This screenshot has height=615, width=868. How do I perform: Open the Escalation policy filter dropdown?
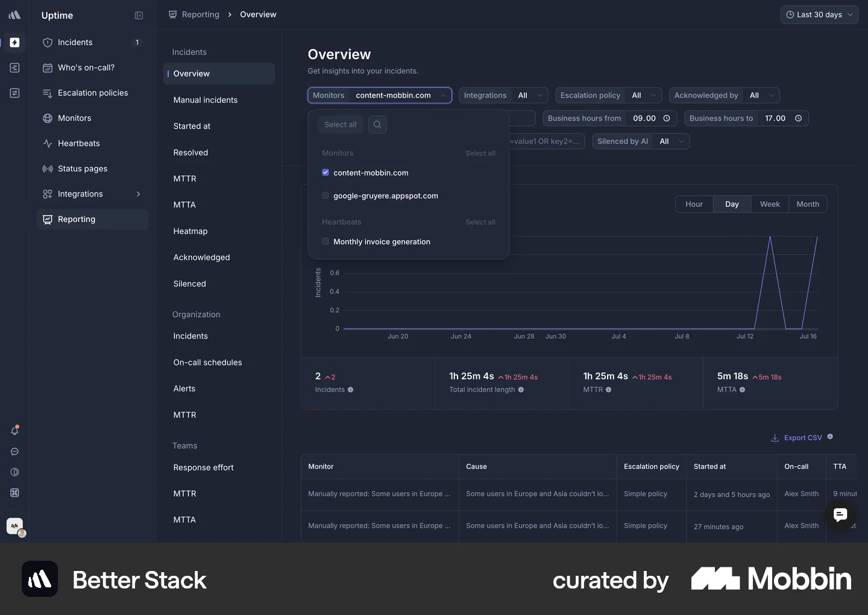pos(609,95)
